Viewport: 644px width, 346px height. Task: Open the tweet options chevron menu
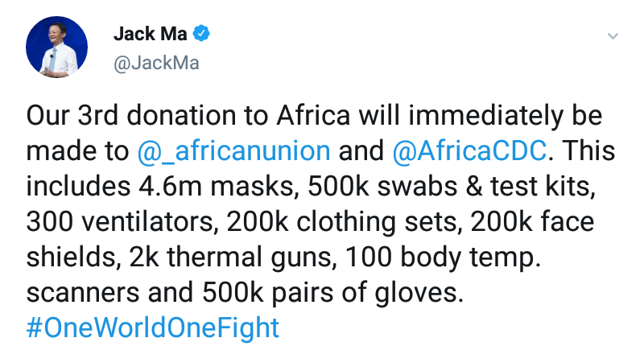[x=613, y=37]
